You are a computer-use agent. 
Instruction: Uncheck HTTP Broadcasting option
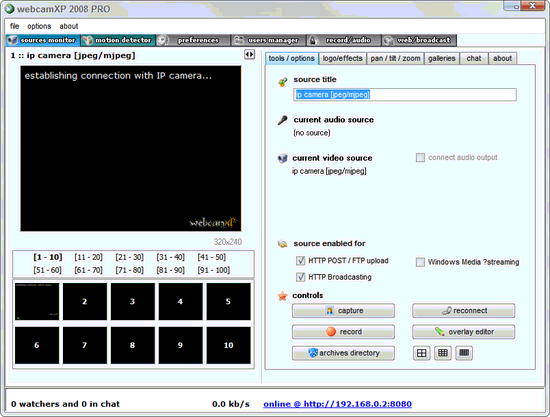[300, 277]
